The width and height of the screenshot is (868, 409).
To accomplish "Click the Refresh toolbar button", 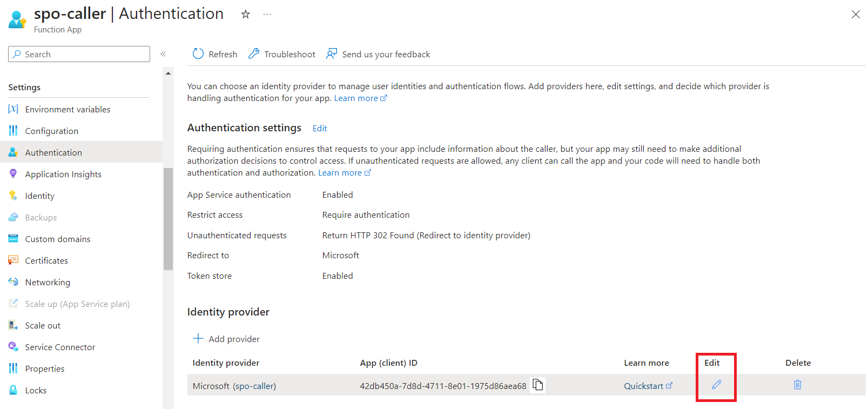I will coord(215,54).
